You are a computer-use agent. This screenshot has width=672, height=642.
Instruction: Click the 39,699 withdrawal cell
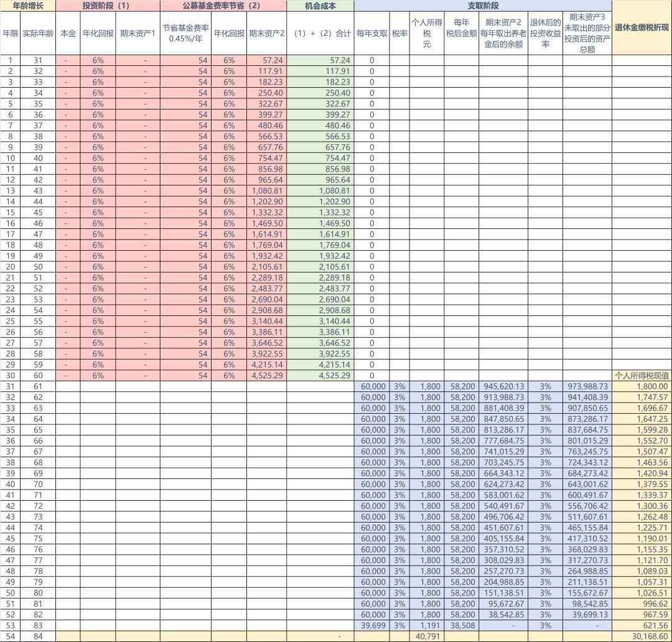[372, 626]
